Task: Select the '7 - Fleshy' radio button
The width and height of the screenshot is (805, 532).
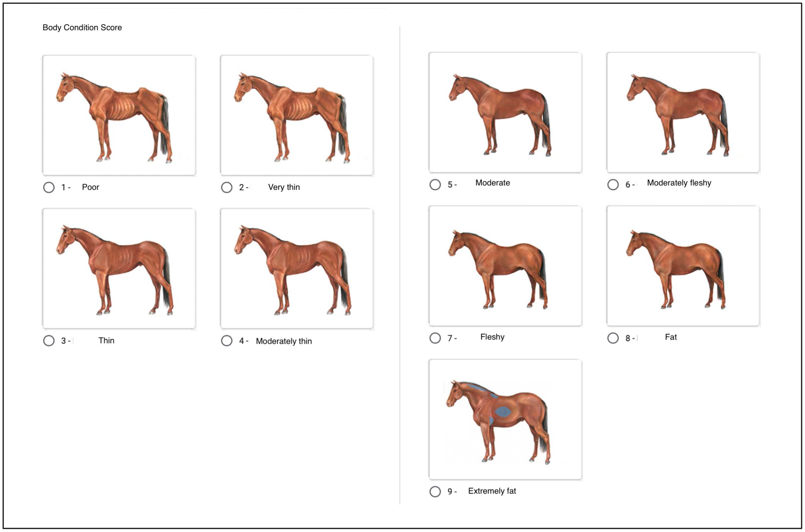Action: coord(435,338)
